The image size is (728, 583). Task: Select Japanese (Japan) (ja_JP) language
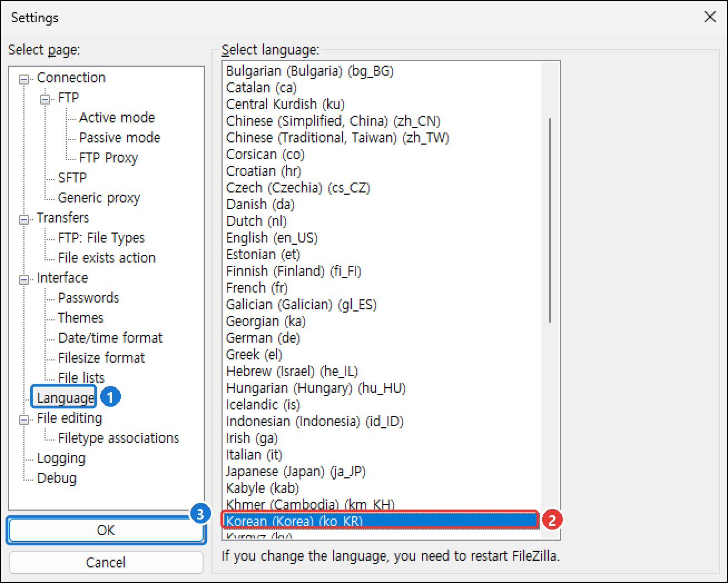(x=381, y=471)
